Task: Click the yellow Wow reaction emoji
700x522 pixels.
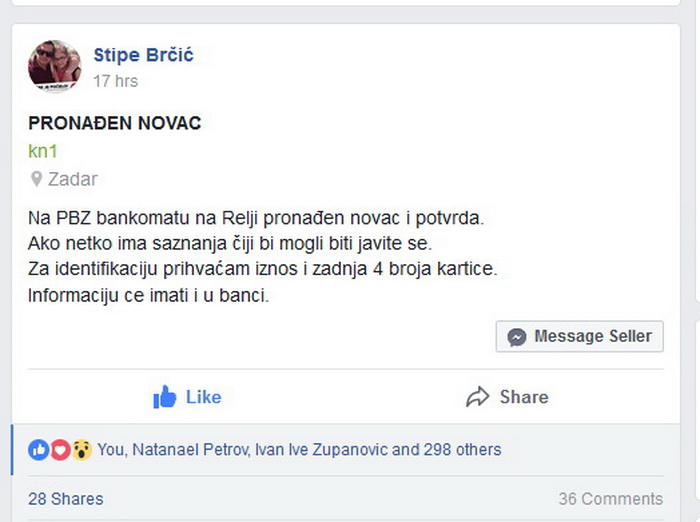Action: [x=82, y=450]
